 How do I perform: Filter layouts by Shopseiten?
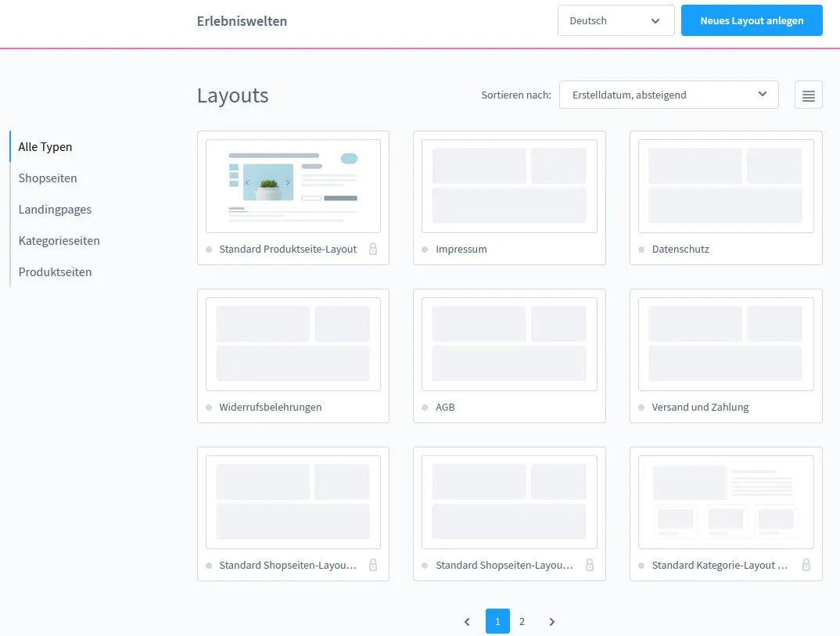(48, 178)
